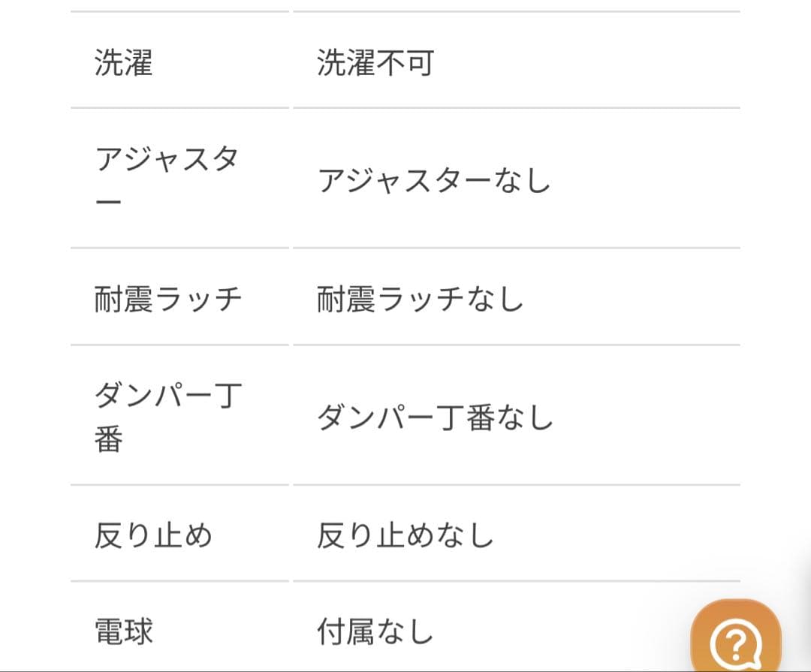Image resolution: width=811 pixels, height=672 pixels.
Task: Select the アジャスターなし value text
Action: click(434, 181)
